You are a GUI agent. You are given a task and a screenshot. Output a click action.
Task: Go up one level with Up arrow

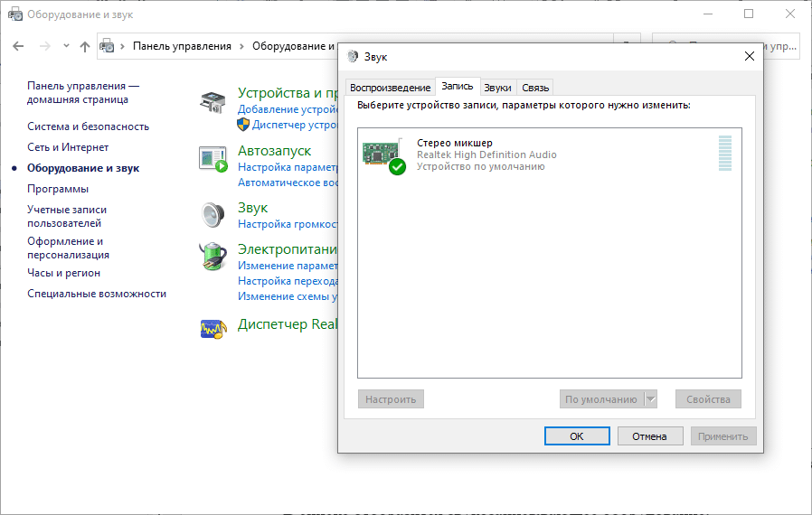(x=85, y=46)
